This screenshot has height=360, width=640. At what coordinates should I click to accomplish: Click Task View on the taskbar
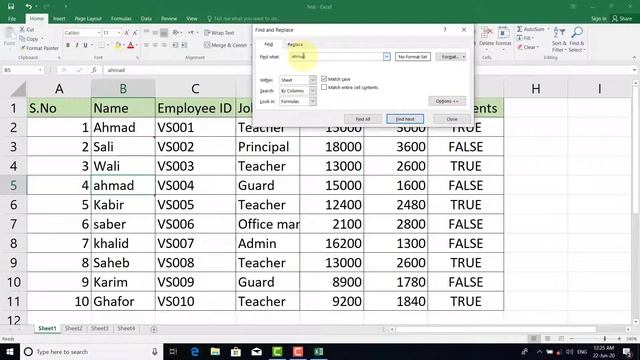click(x=173, y=351)
